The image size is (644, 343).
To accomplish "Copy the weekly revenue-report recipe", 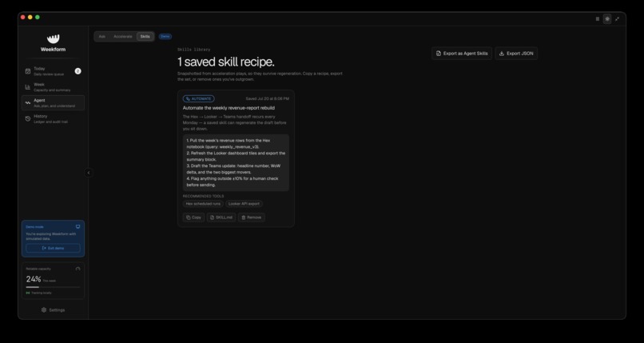I will click(x=193, y=217).
